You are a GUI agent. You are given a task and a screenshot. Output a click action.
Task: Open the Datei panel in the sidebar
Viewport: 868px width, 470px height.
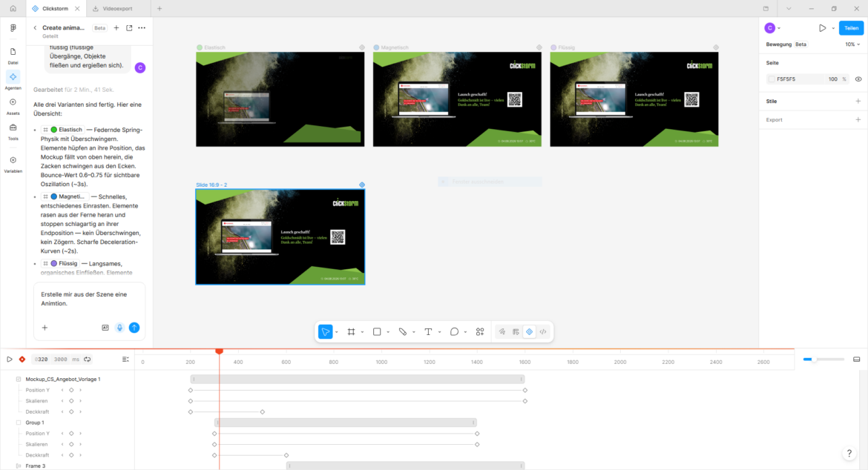[x=13, y=56]
